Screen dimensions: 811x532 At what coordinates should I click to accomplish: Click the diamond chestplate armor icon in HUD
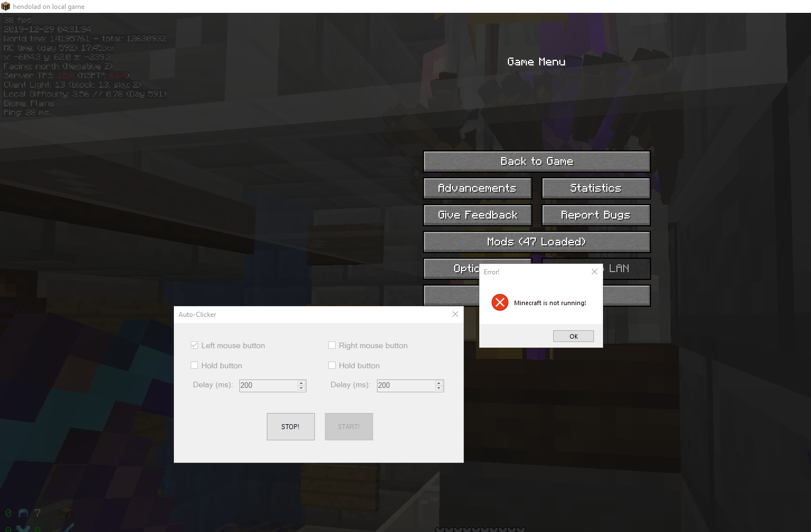coord(23,529)
